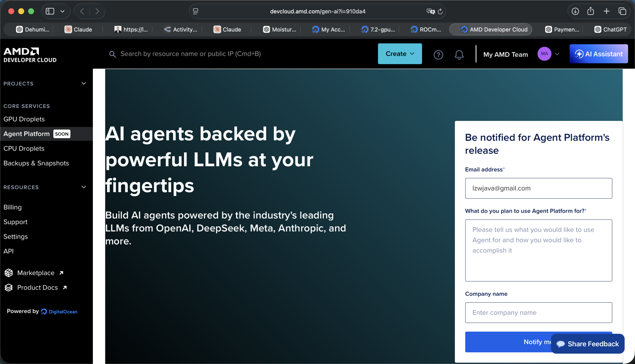Go forward with the browser forward arrow

point(97,11)
